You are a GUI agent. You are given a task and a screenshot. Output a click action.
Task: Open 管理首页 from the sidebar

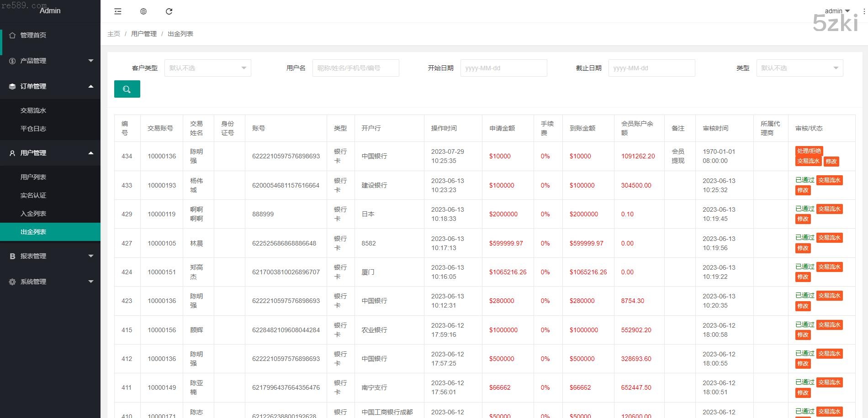[x=33, y=35]
